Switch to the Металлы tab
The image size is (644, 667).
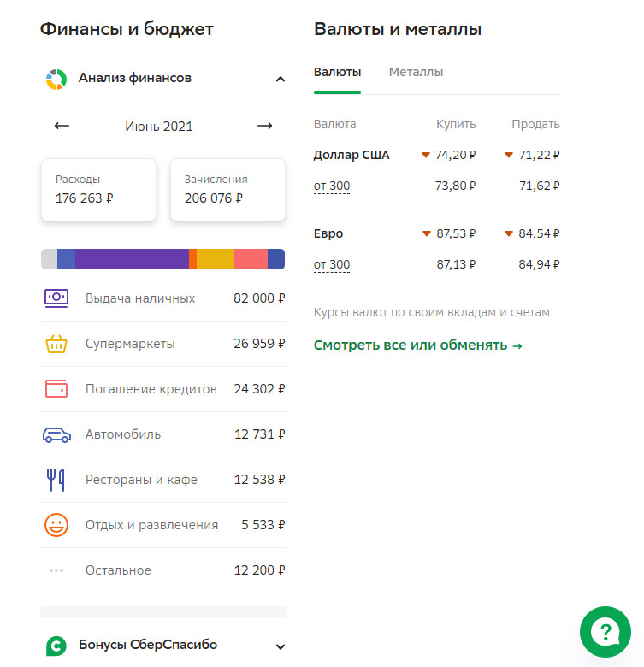416,73
